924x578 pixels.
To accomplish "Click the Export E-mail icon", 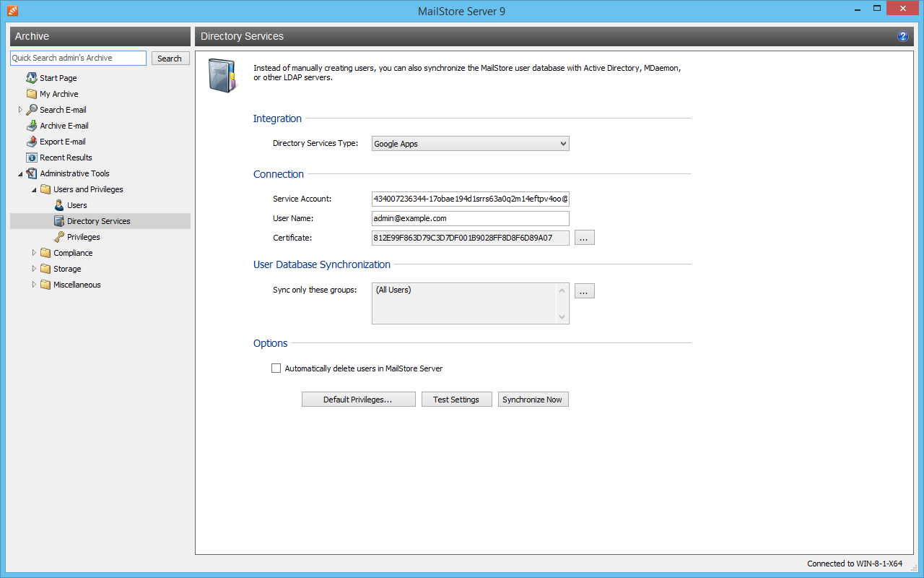I will (32, 142).
